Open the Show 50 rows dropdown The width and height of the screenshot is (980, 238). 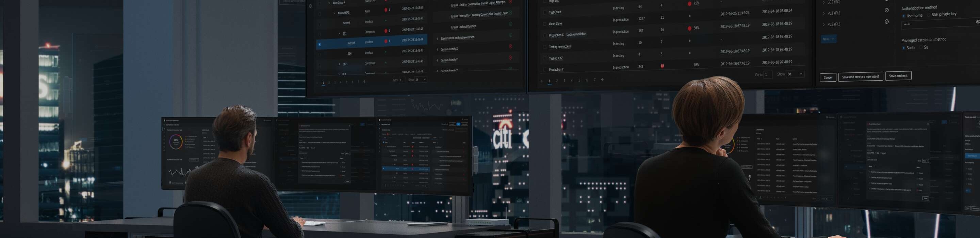tap(795, 74)
